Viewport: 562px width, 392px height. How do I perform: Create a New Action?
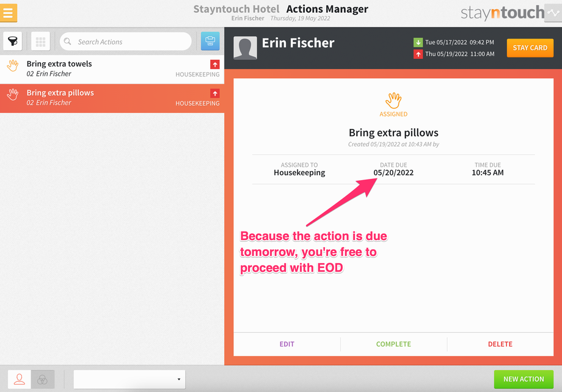click(524, 379)
